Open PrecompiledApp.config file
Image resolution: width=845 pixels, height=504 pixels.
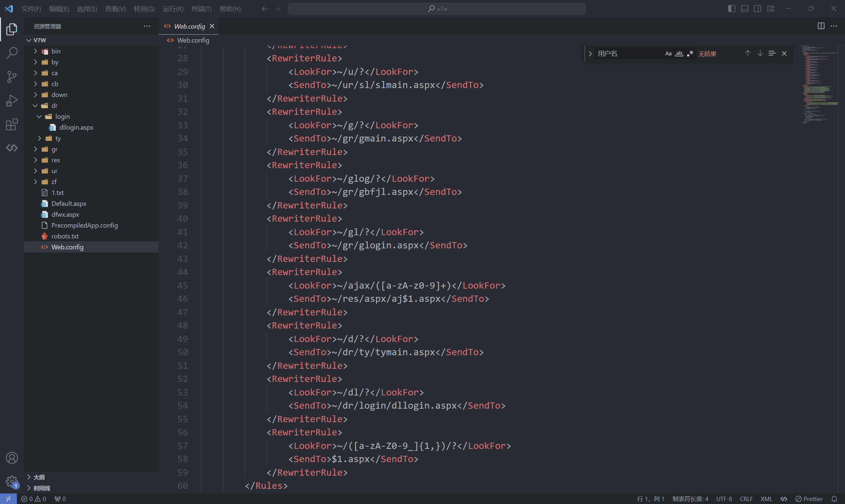(x=91, y=225)
